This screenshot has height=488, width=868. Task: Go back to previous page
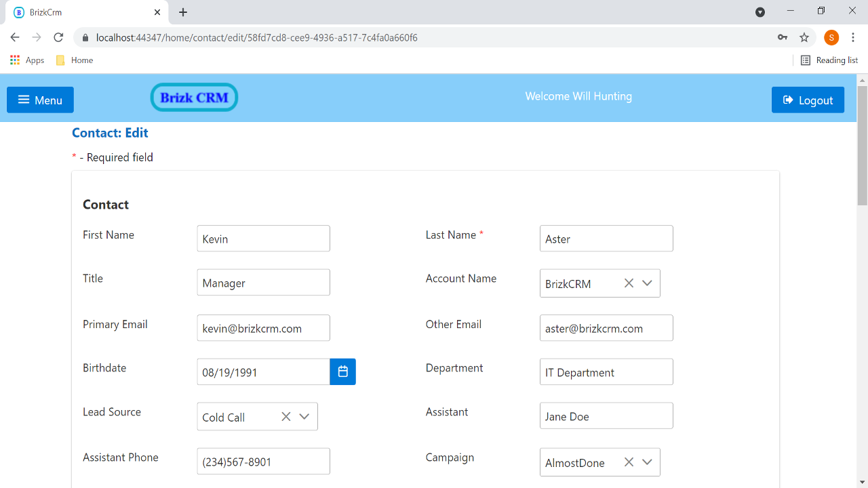15,37
